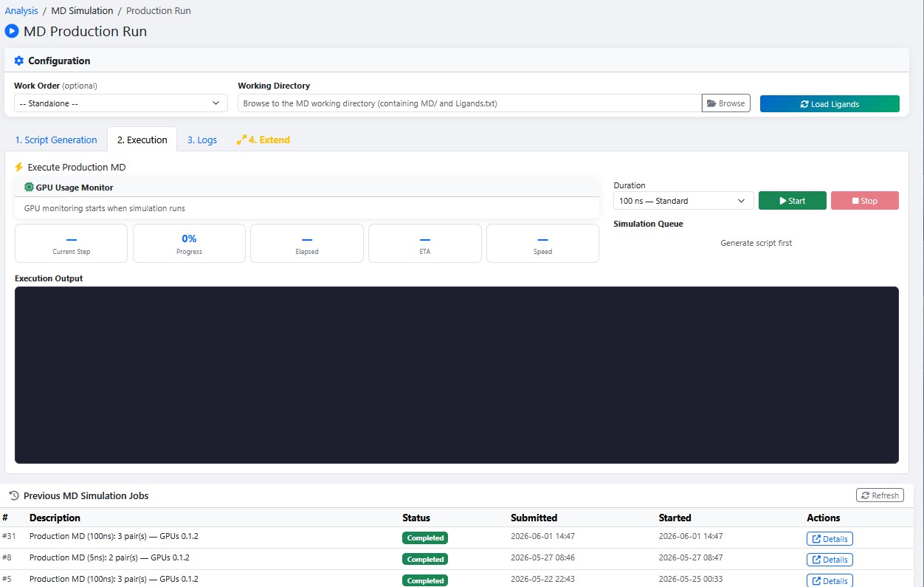Click the Submitted column header

tap(534, 518)
